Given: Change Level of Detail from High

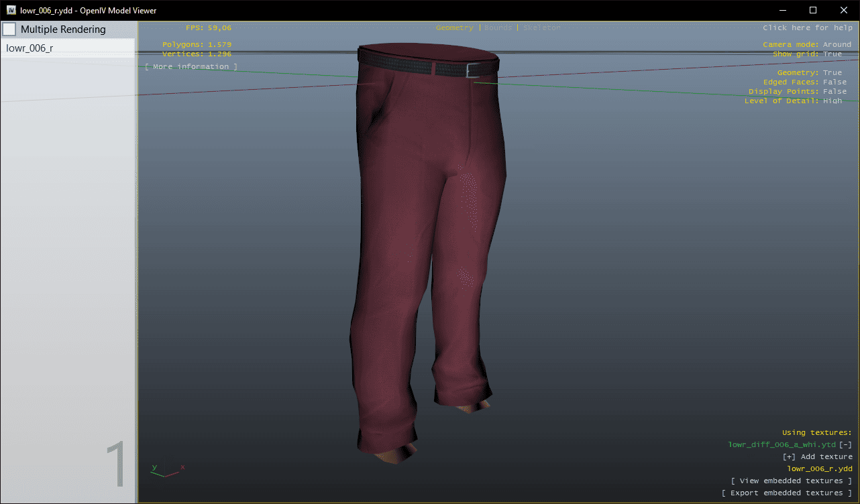Looking at the screenshot, I should pos(832,101).
